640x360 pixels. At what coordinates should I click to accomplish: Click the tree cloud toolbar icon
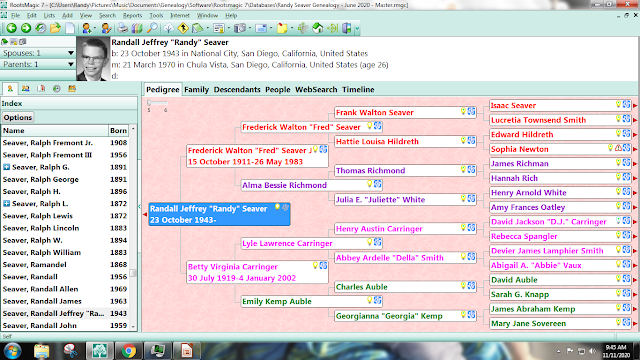tap(168, 28)
